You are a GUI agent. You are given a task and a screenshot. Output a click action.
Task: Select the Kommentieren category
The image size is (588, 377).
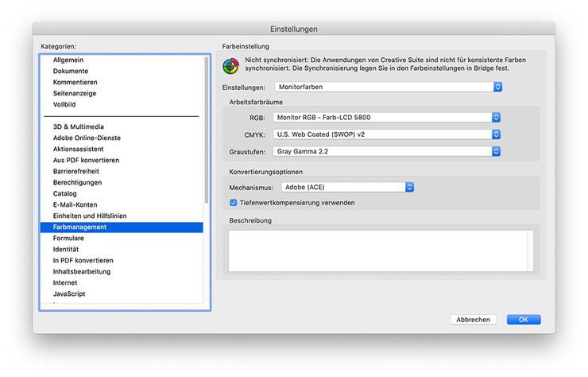pos(122,82)
